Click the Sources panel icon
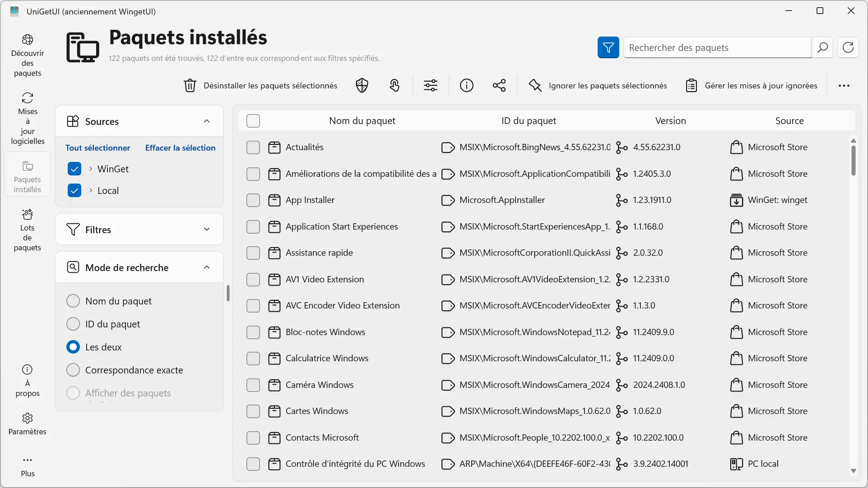The height and width of the screenshot is (488, 868). (x=73, y=121)
